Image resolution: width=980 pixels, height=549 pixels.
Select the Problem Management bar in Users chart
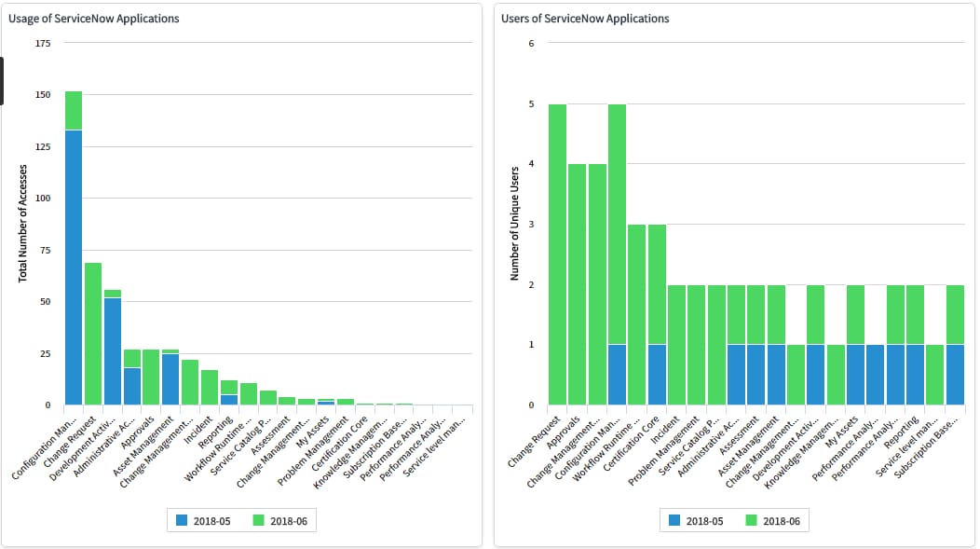696,345
